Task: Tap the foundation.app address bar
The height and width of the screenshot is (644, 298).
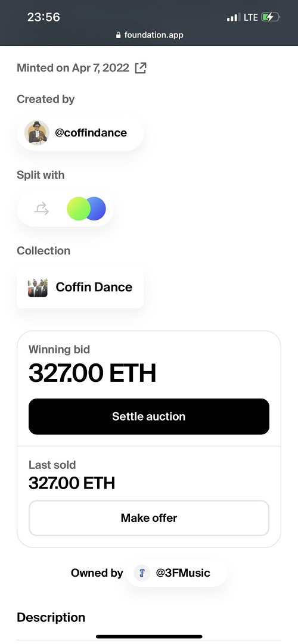Action: click(149, 35)
